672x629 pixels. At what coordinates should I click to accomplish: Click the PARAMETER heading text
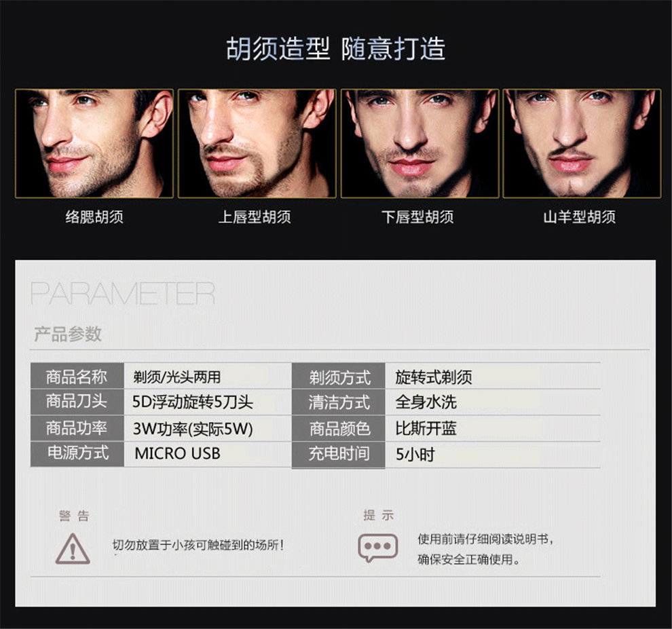point(123,294)
